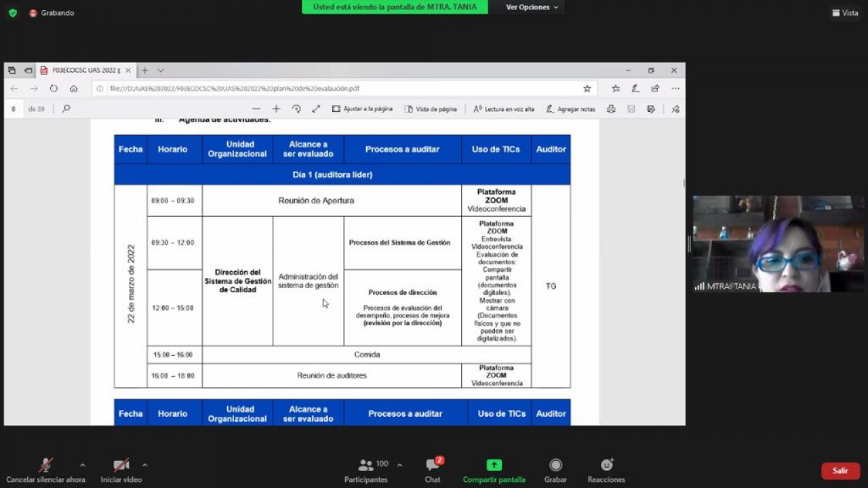Click Compartir pantalla
The height and width of the screenshot is (488, 868).
point(494,471)
